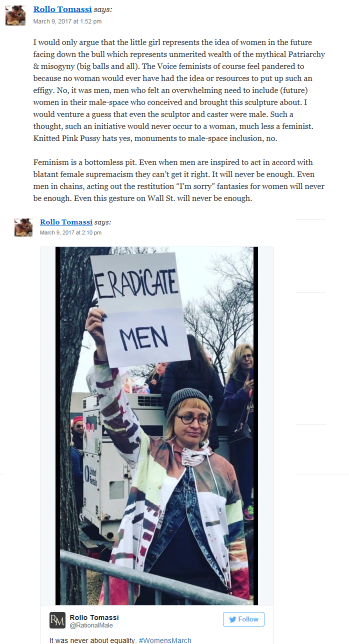349x644 pixels.
Task: Follow the RationalMale Twitter account
Action: [243, 619]
